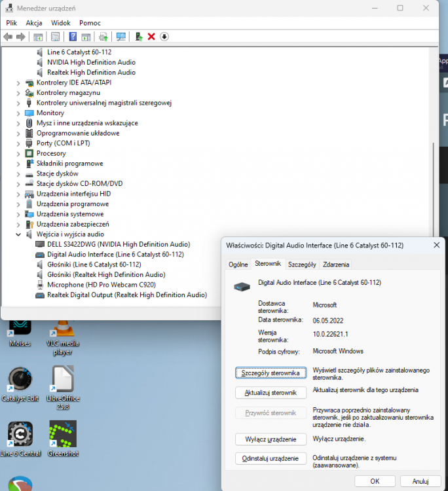Select Realtek Digital Output device entry
Screen dimensions: 448x491
click(126, 295)
